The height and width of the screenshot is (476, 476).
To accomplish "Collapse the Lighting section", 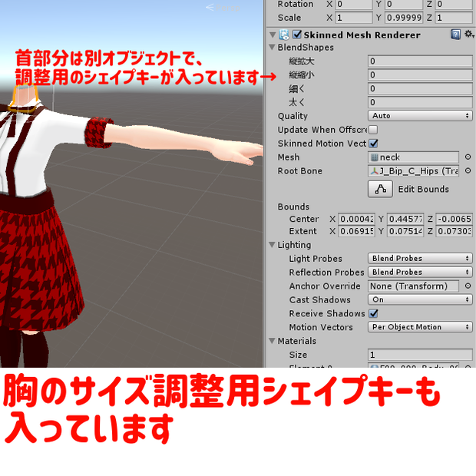I will pyautogui.click(x=272, y=245).
